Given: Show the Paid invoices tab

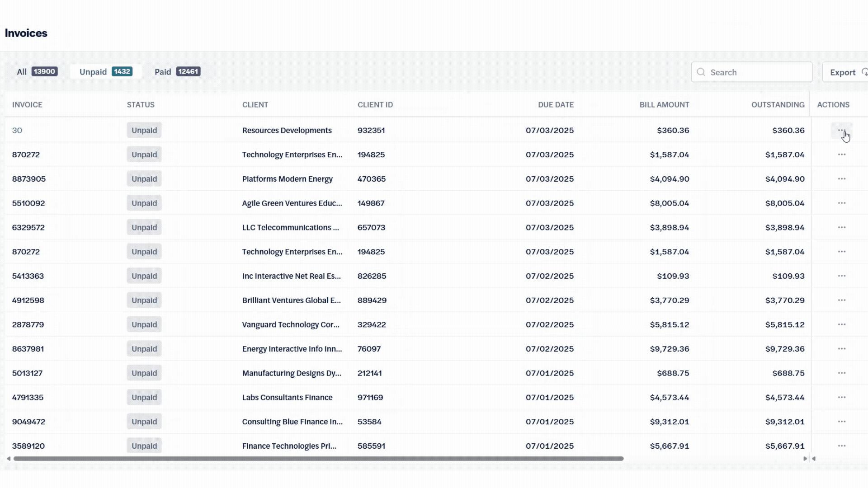Looking at the screenshot, I should pos(177,72).
